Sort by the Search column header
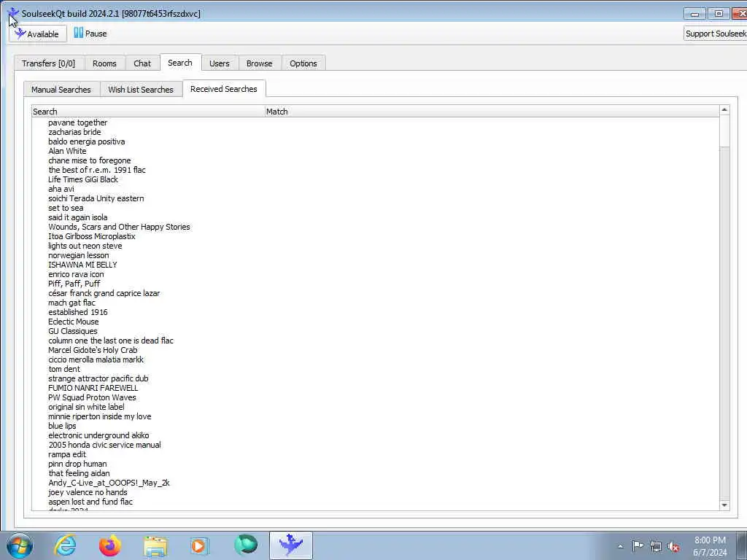747x560 pixels. [148, 112]
